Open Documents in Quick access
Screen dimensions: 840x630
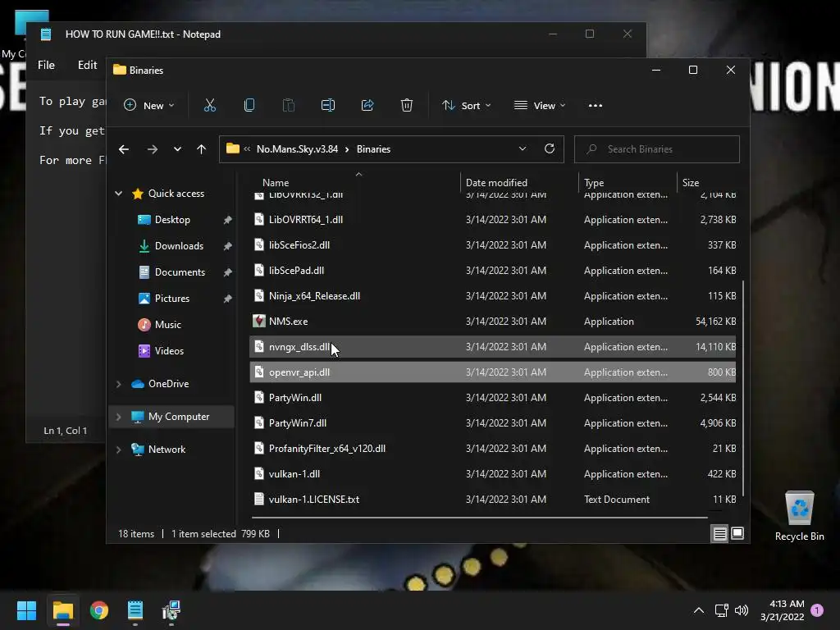pos(180,272)
